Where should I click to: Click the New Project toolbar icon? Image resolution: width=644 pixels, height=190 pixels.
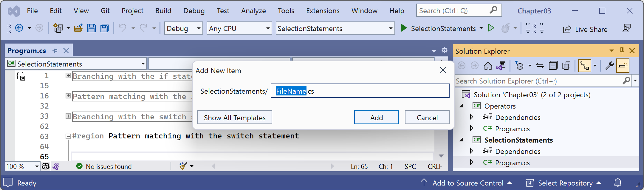[58, 28]
